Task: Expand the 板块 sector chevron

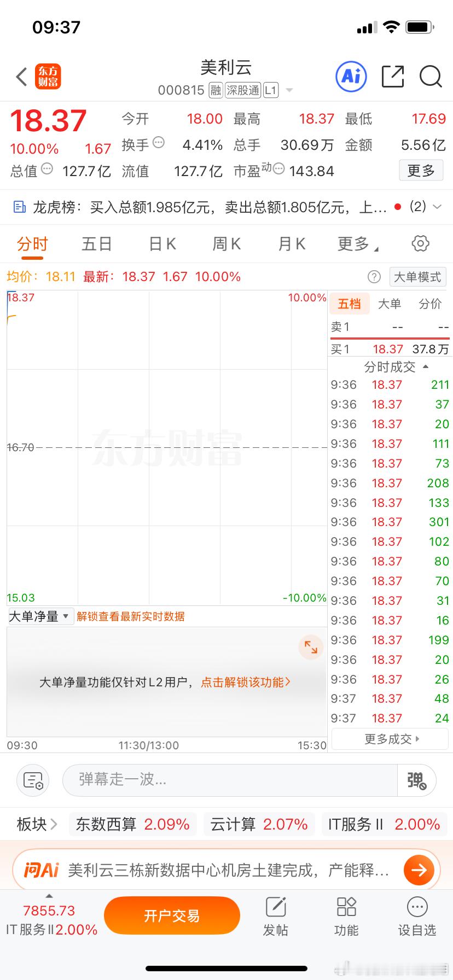Action: [x=53, y=824]
